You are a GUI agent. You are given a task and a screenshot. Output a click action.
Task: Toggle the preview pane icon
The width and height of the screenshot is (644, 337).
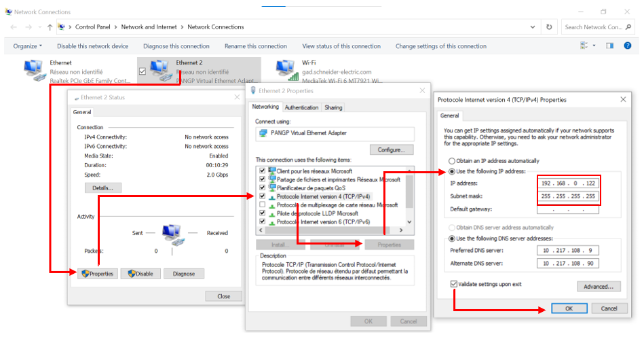click(x=609, y=46)
